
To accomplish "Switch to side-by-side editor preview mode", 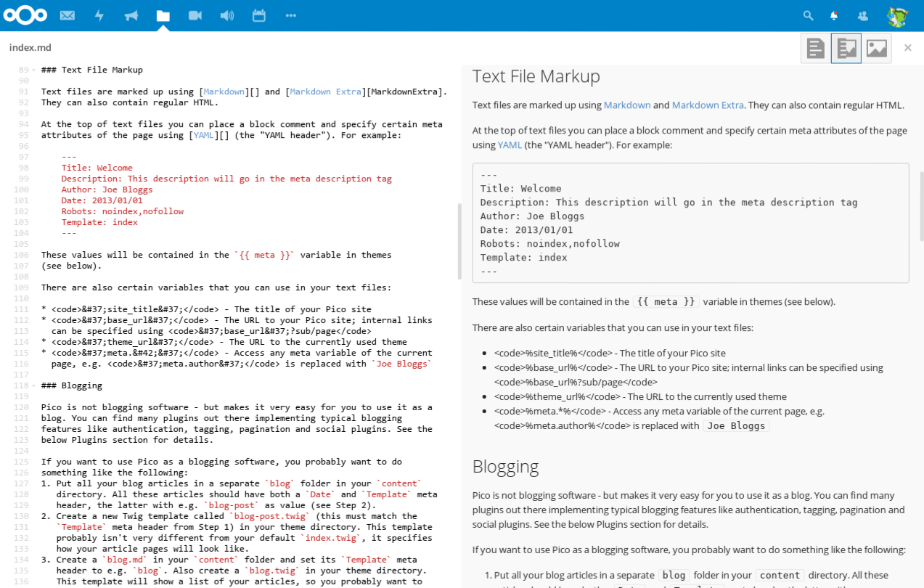I will coord(846,48).
